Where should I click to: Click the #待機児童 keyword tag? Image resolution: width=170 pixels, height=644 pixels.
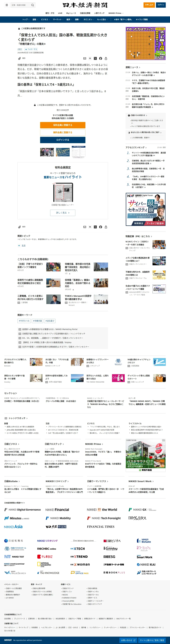coord(38,321)
